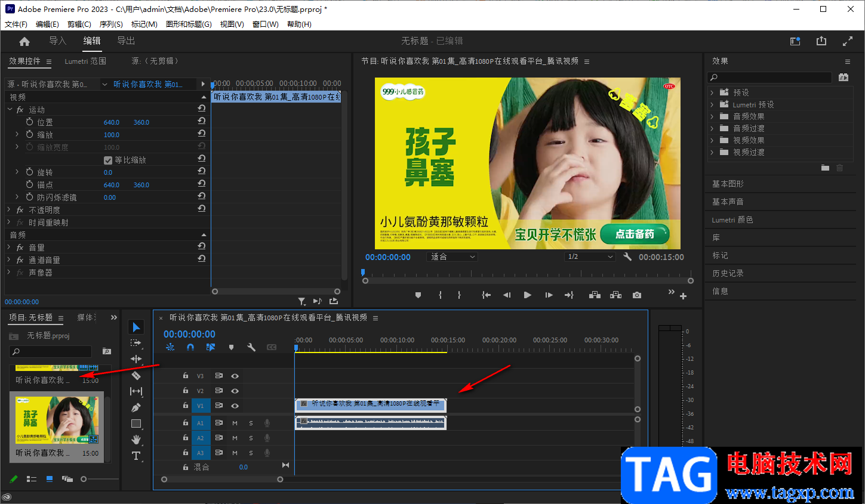
Task: Select the Slip tool
Action: click(x=136, y=391)
